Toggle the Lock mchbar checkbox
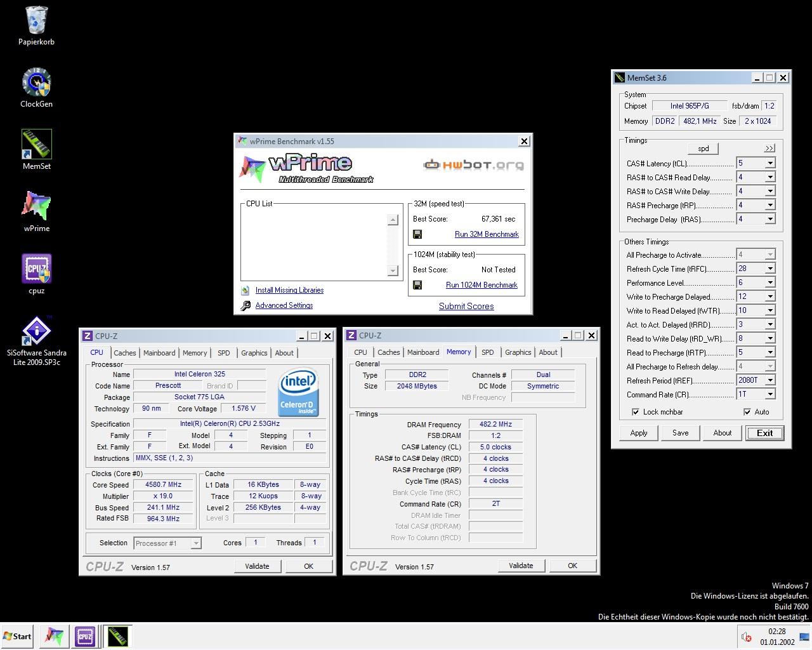Viewport: 812px width, 650px height. pyautogui.click(x=636, y=412)
